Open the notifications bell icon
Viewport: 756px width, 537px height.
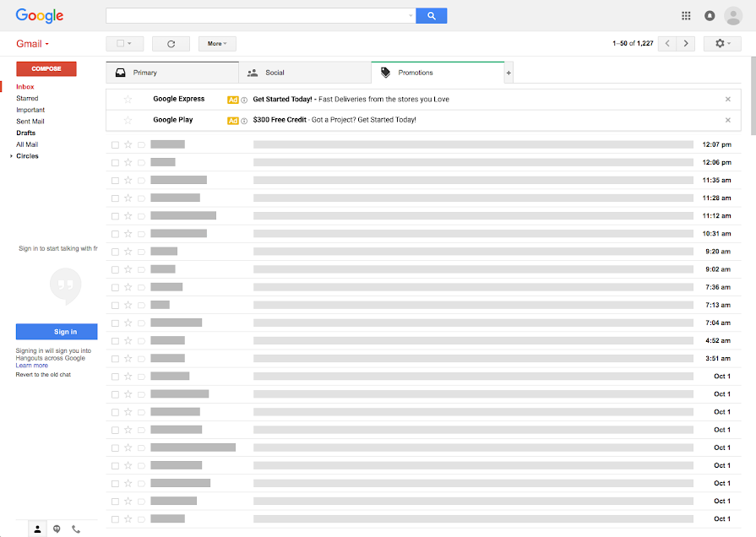coord(710,15)
